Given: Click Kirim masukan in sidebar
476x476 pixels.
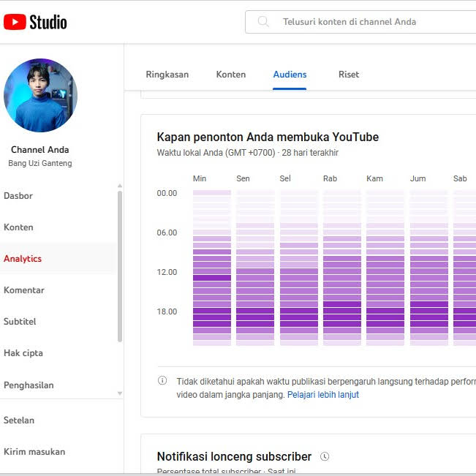Looking at the screenshot, I should (x=34, y=452).
